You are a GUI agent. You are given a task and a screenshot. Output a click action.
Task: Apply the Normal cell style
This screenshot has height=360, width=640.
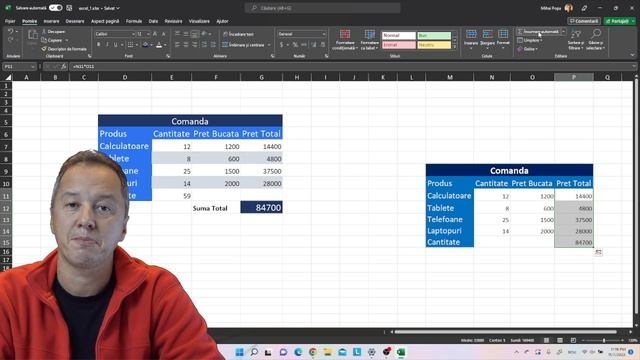(x=399, y=36)
